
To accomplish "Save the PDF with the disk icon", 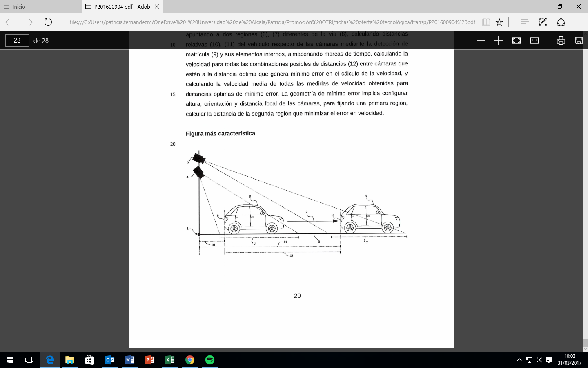I will (x=579, y=40).
